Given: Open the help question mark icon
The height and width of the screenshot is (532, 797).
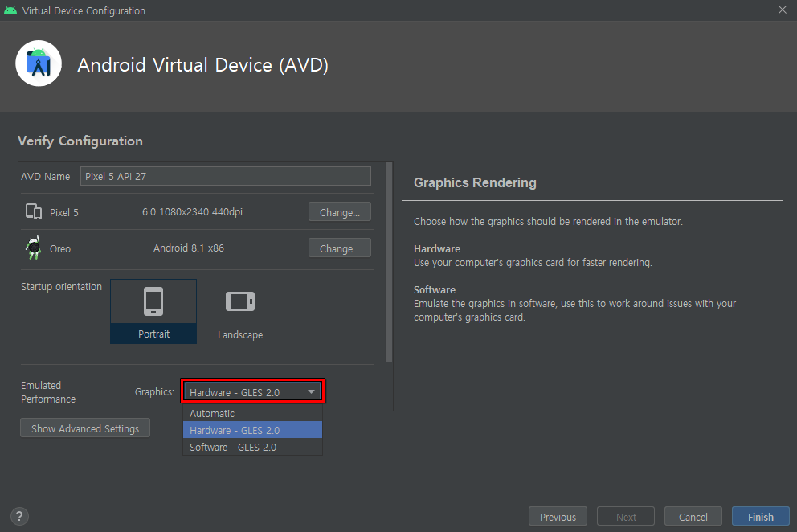Looking at the screenshot, I should tap(19, 516).
